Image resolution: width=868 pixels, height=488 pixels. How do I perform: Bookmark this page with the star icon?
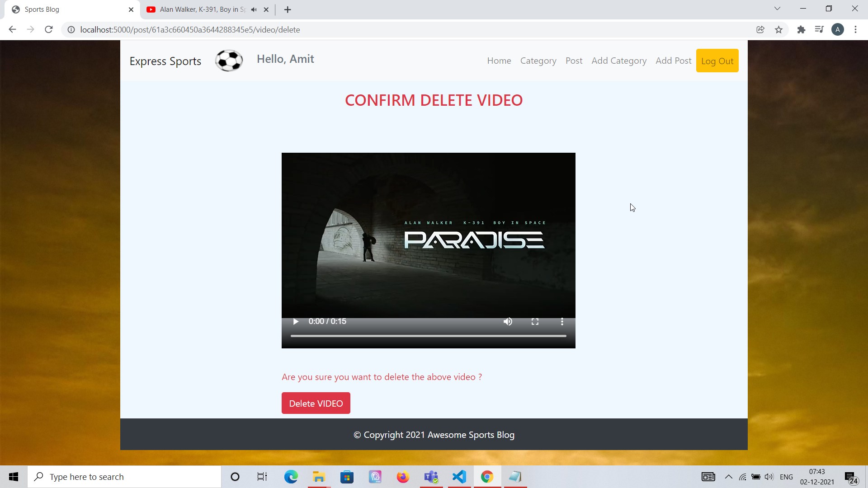[778, 30]
